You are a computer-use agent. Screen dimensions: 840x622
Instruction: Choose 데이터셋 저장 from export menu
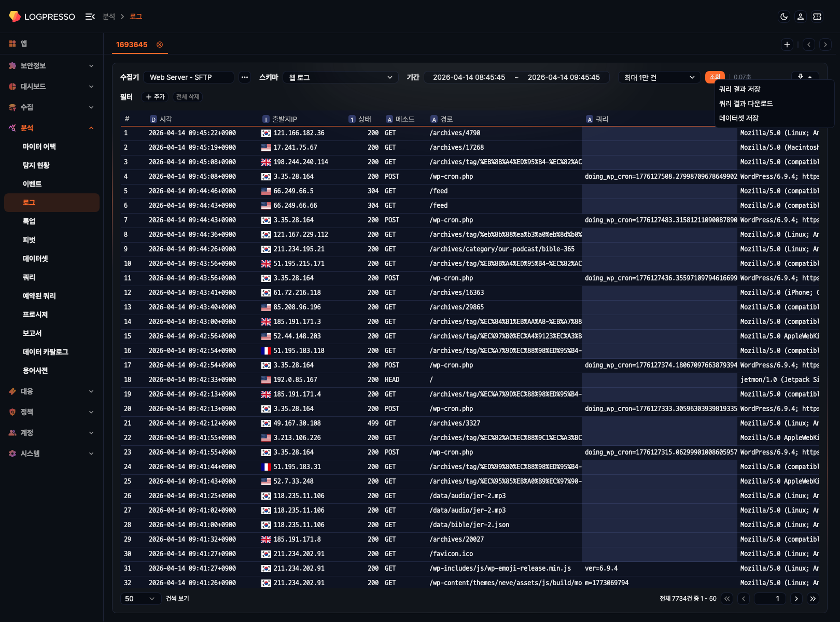738,118
